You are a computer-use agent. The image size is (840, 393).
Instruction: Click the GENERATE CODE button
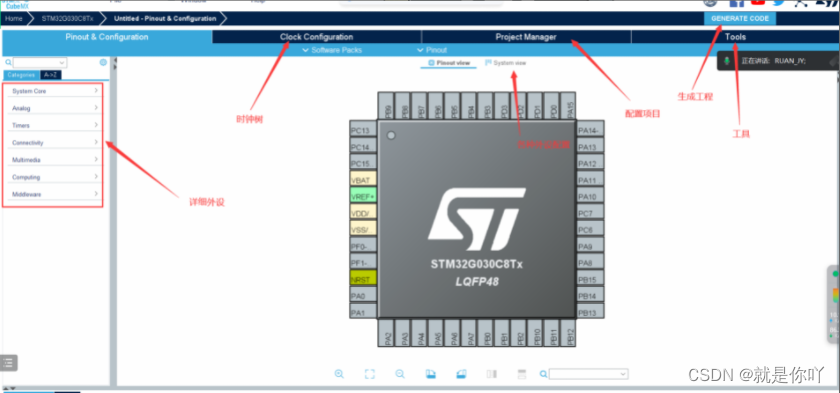(740, 18)
